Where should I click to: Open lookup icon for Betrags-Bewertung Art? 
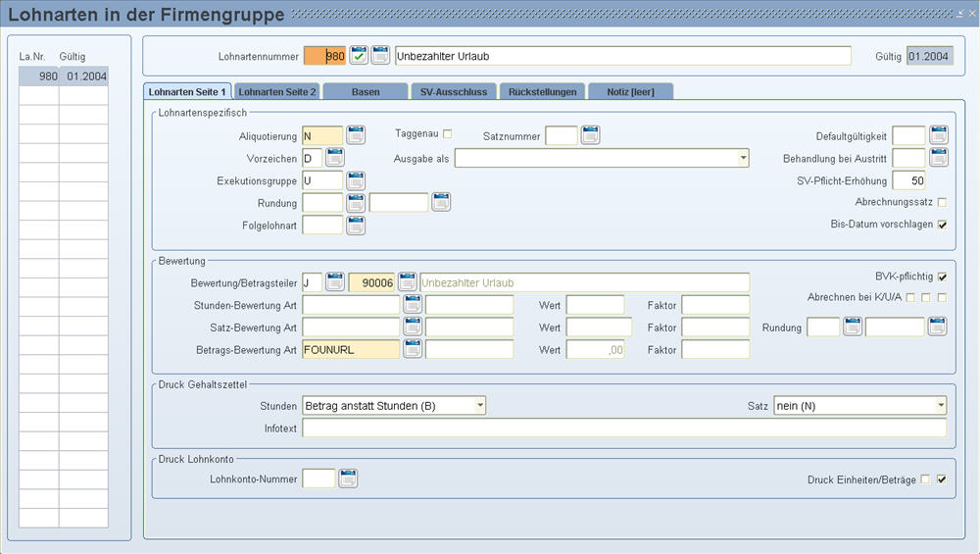[412, 349]
